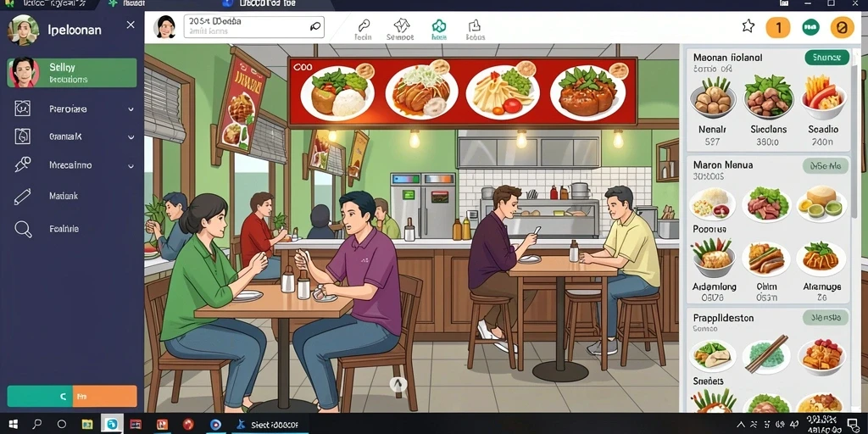The image size is (868, 434).
Task: Select the third dish under Prapplideston
Action: (822, 355)
